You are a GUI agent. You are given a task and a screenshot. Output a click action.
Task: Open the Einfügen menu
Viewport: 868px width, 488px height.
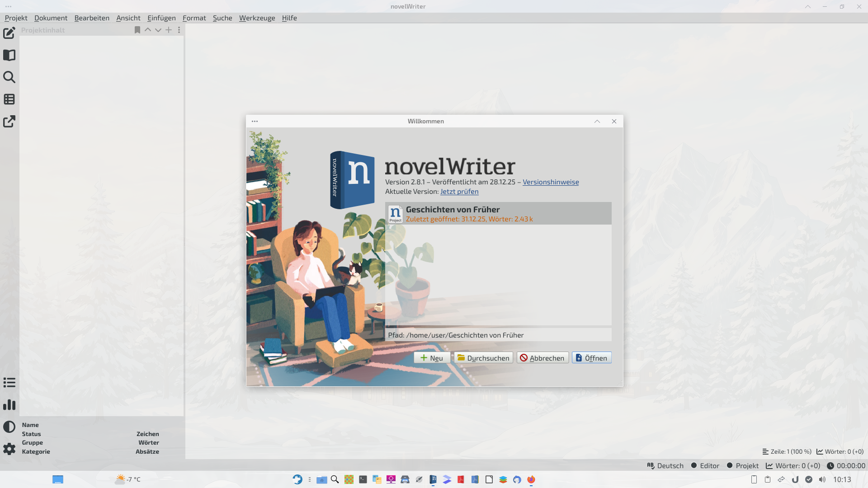point(161,18)
